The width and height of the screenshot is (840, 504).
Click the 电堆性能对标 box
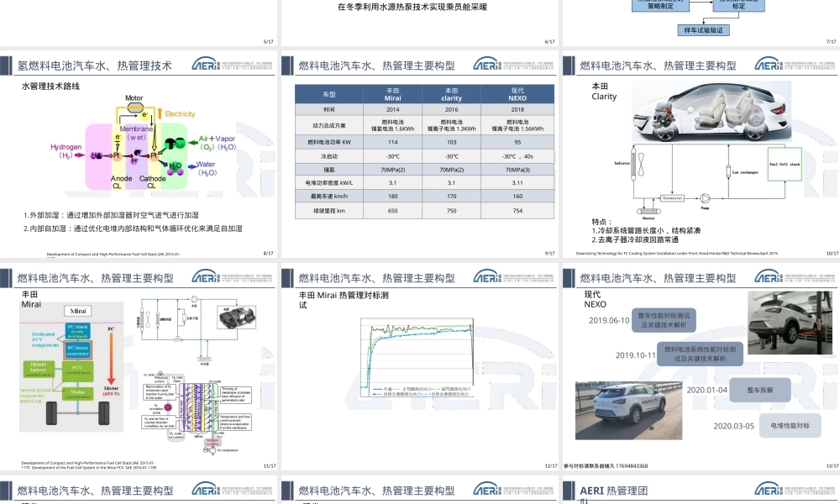pos(790,426)
